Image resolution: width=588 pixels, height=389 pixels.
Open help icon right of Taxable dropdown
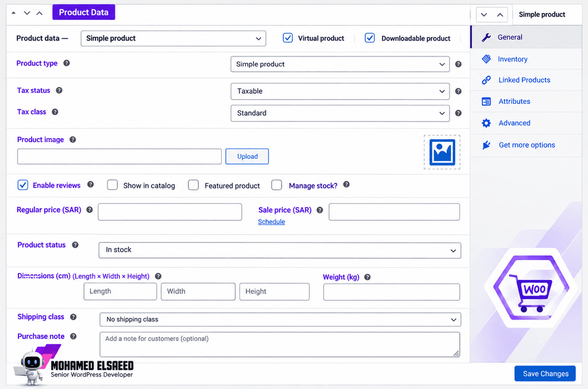458,91
